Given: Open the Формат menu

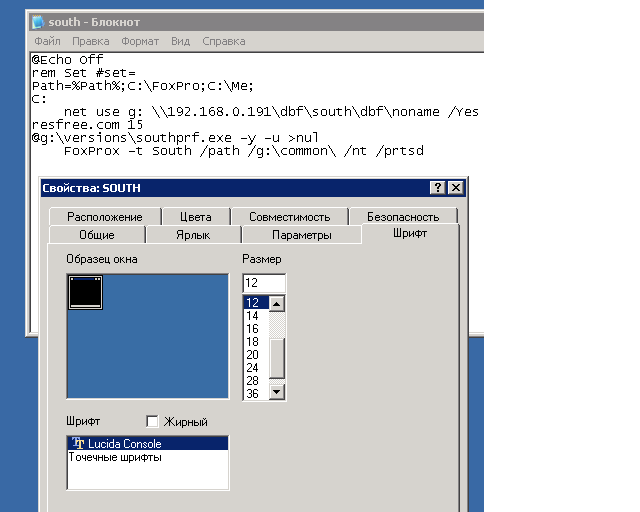Looking at the screenshot, I should point(140,42).
